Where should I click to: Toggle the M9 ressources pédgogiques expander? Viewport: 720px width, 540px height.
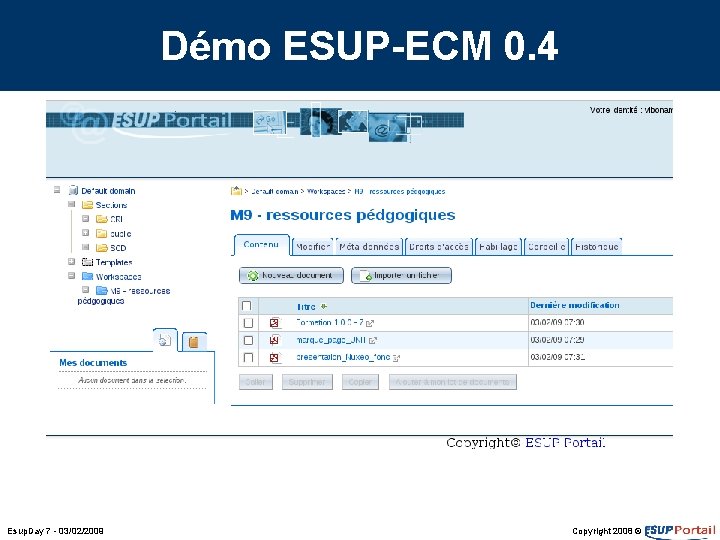click(x=85, y=290)
